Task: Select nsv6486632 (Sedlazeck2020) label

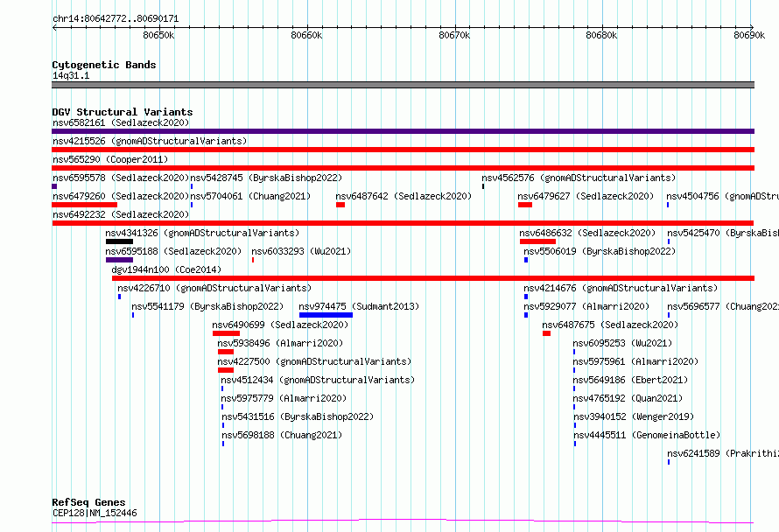Action: (x=587, y=233)
